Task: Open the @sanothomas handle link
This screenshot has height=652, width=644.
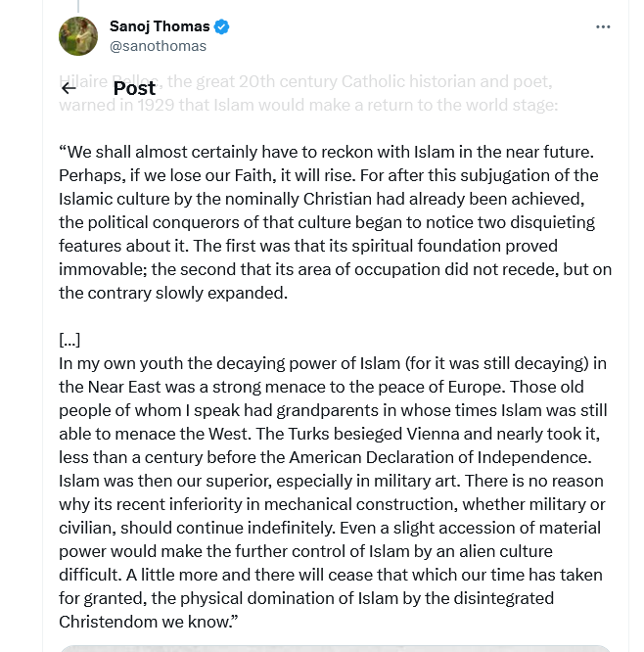Action: (x=158, y=46)
